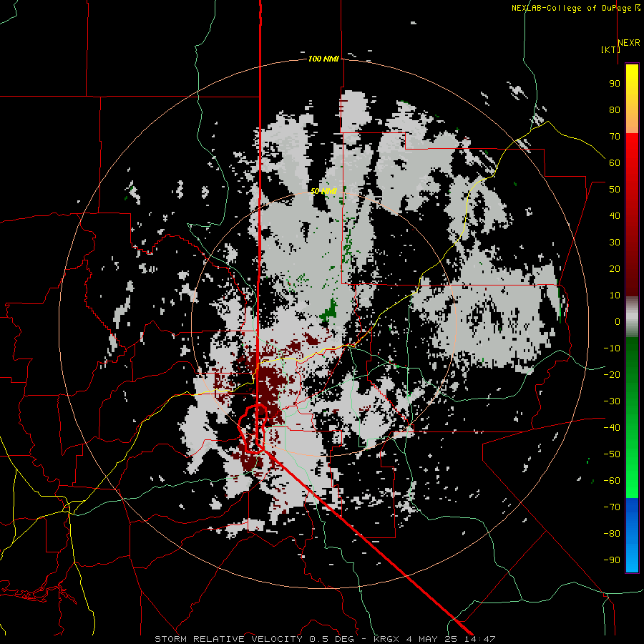Select the 50 value on velocity scale
This screenshot has height=644, width=644.
[615, 190]
